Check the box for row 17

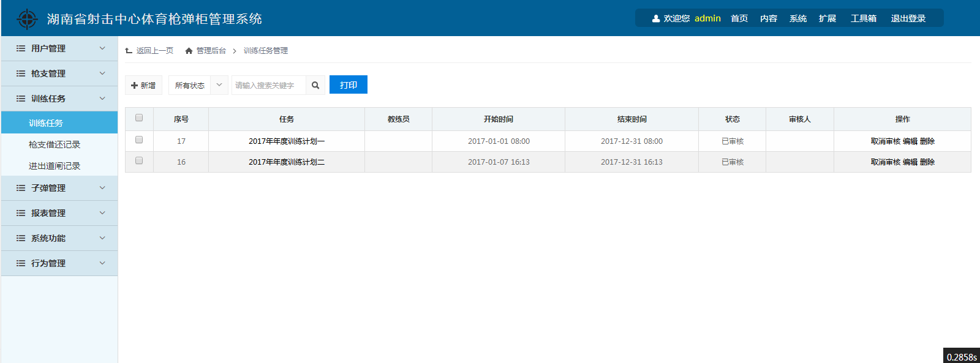[139, 140]
